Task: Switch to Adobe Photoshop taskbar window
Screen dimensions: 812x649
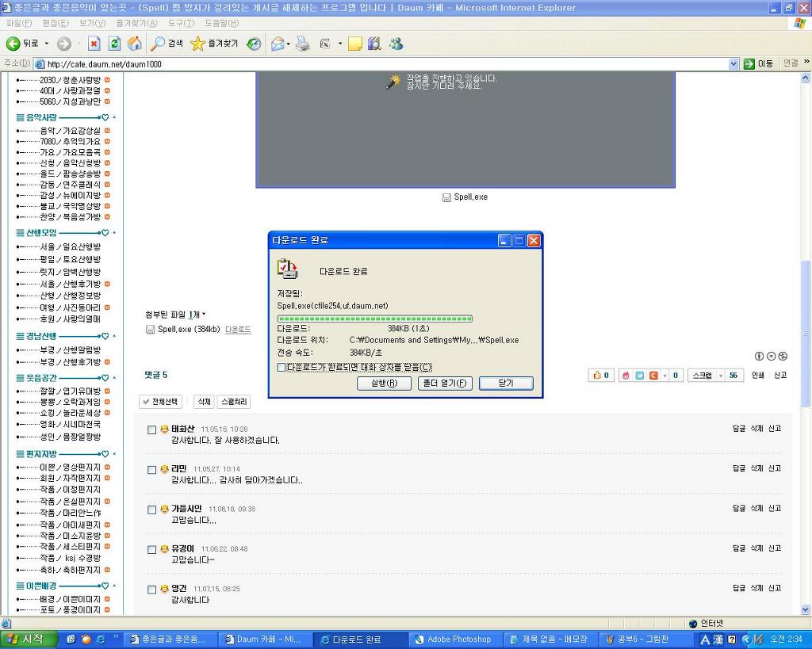Action: (x=454, y=639)
